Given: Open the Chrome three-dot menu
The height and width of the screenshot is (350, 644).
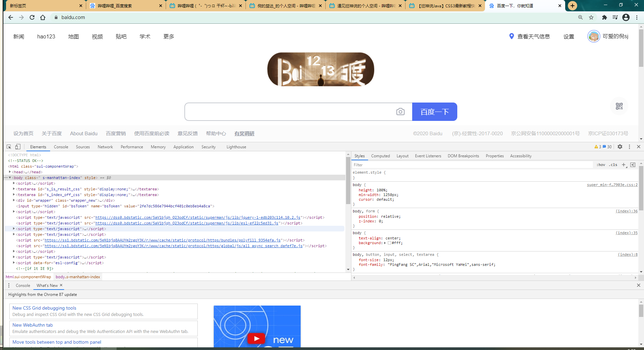Looking at the screenshot, I should 637,17.
